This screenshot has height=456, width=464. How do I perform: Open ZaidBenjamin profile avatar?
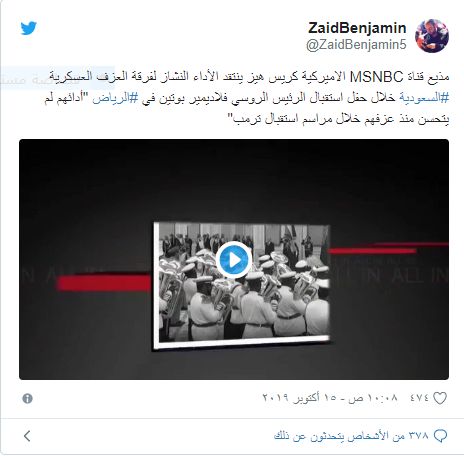(x=432, y=36)
